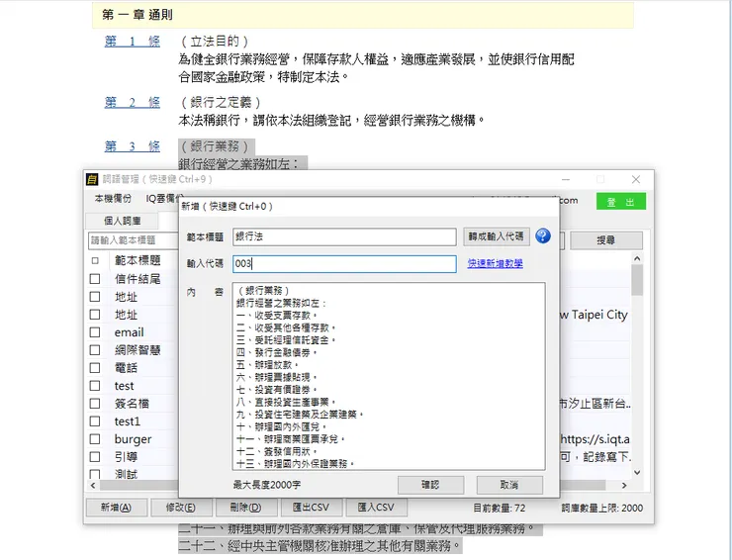Viewport: 732px width, 560px height.
Task: Check the 簽名檔 row checkbox
Action: click(x=95, y=403)
